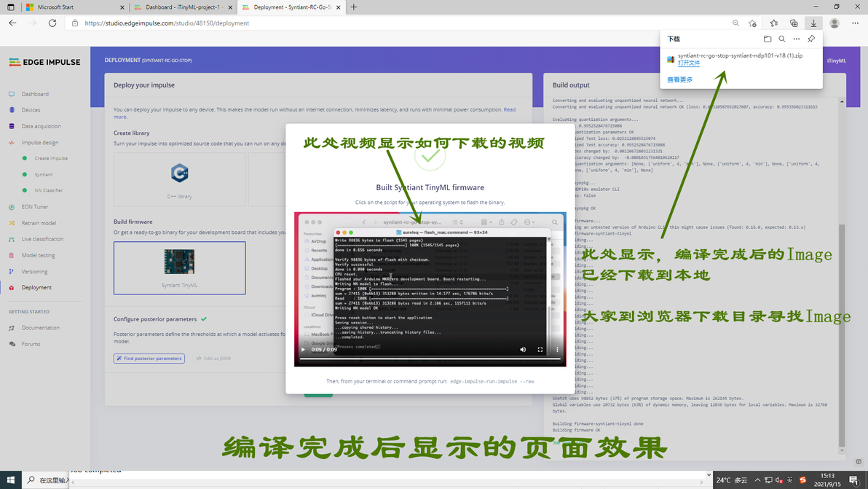This screenshot has width=868, height=489.
Task: Go to EON Tuner page
Action: coord(35,206)
